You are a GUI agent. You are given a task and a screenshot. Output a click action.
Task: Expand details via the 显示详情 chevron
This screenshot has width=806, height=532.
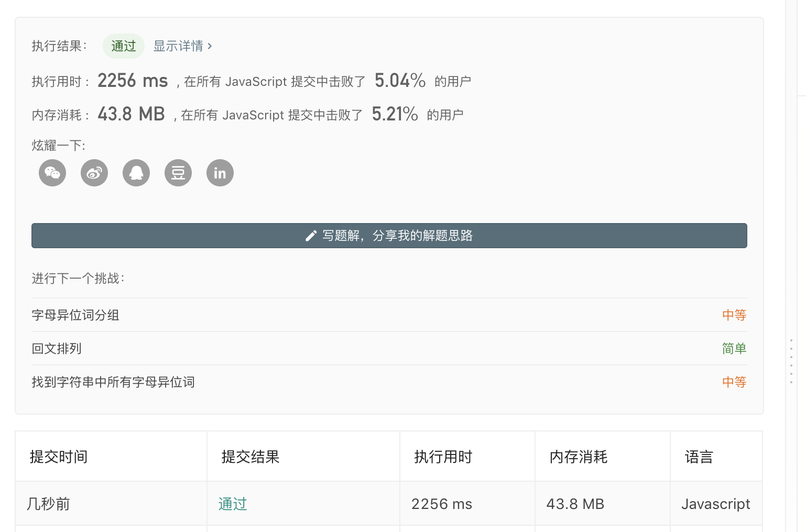click(210, 46)
